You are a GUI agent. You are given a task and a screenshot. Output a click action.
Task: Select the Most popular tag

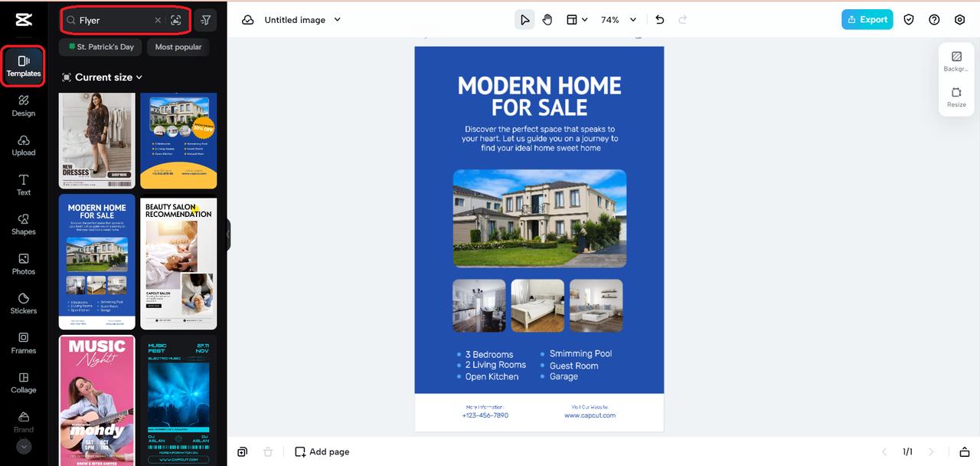point(178,47)
